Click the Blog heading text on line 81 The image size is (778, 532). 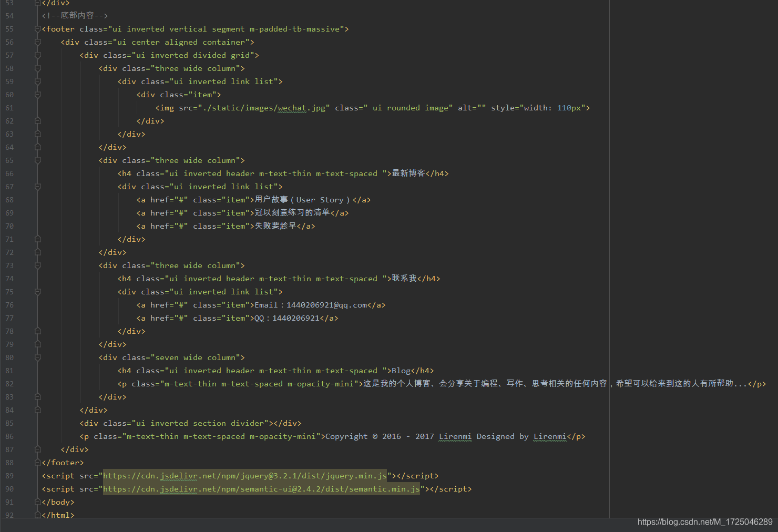(401, 371)
